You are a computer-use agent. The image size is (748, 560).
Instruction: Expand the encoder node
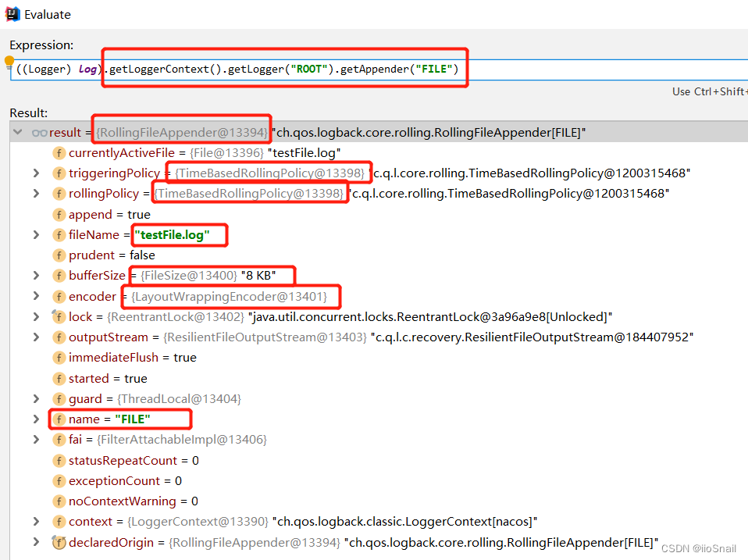click(x=36, y=296)
